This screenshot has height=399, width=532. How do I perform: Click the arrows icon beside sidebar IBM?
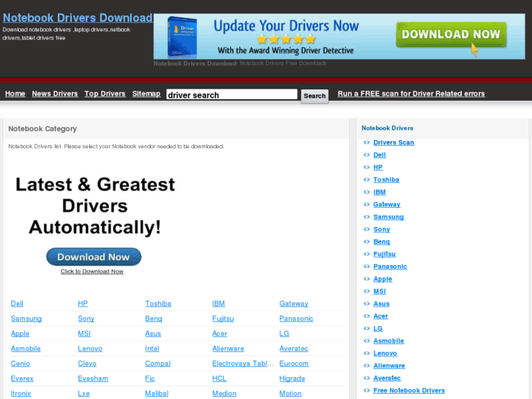[x=367, y=193]
